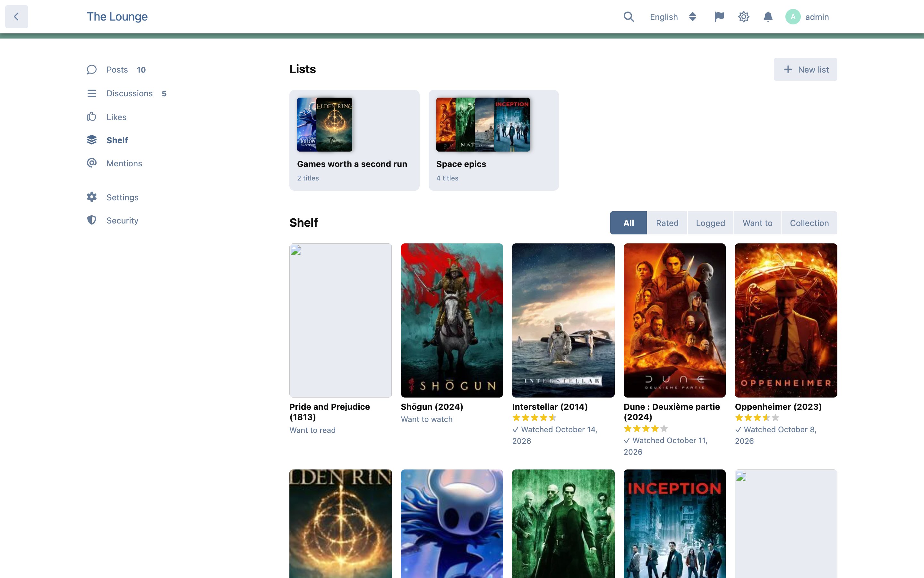Open the search magnifier icon

[x=629, y=17]
